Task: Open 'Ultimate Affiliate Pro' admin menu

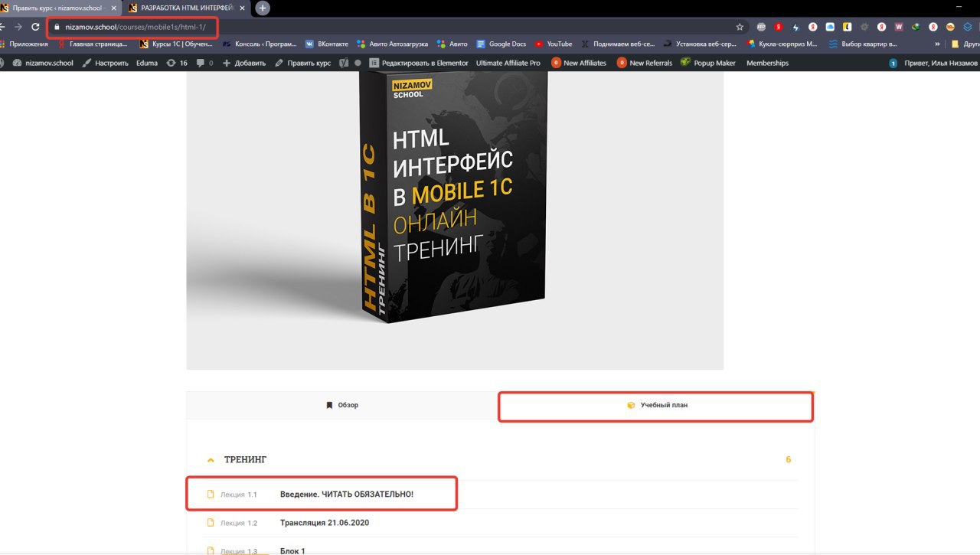Action: click(x=508, y=63)
